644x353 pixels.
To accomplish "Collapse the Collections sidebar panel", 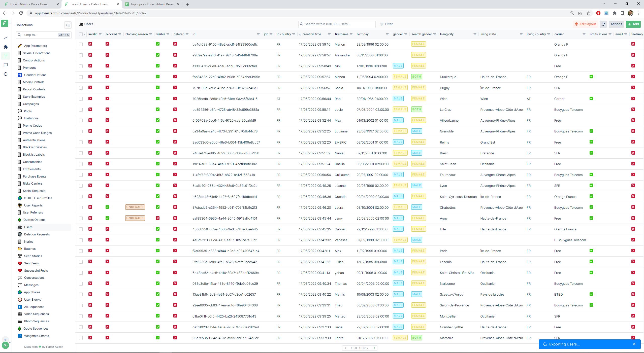I will pos(68,25).
